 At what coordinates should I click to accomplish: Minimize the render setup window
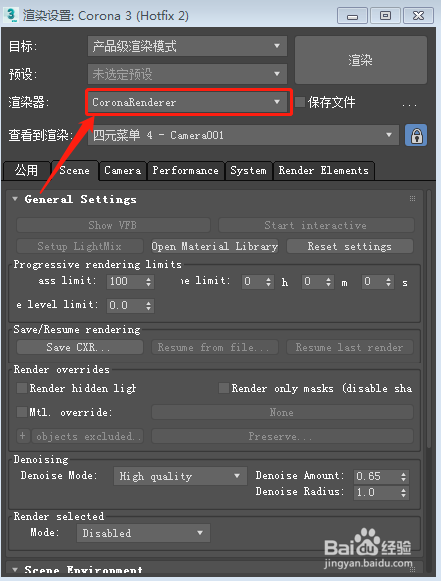352,16
